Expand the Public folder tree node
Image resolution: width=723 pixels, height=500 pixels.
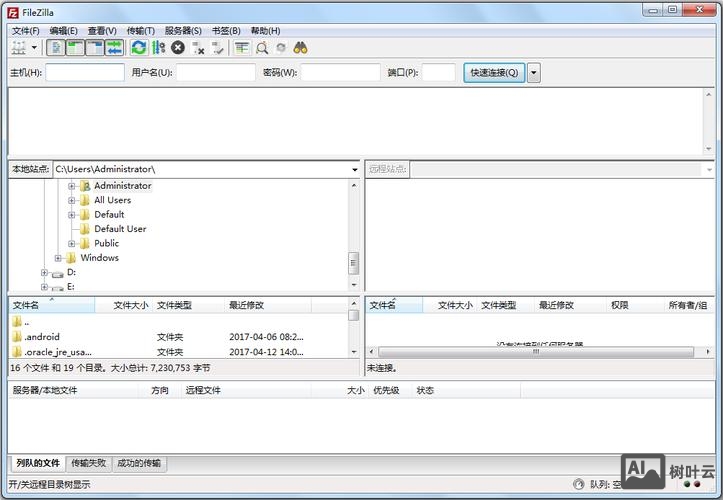71,243
